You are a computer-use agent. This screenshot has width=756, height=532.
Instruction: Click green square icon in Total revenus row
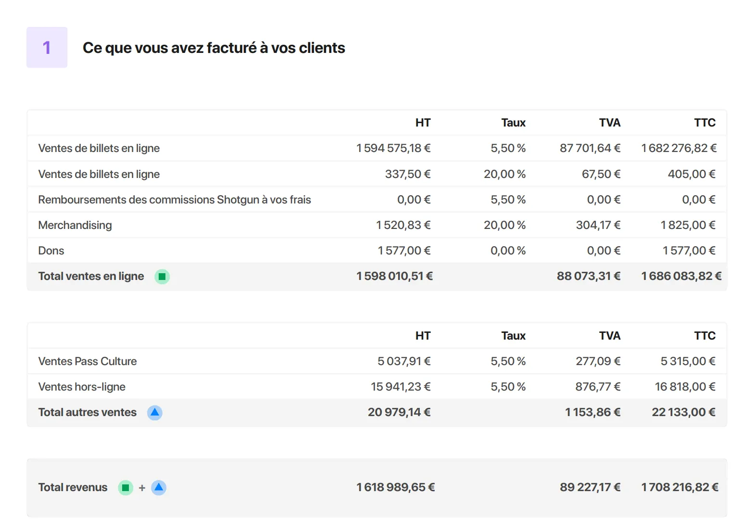(126, 488)
